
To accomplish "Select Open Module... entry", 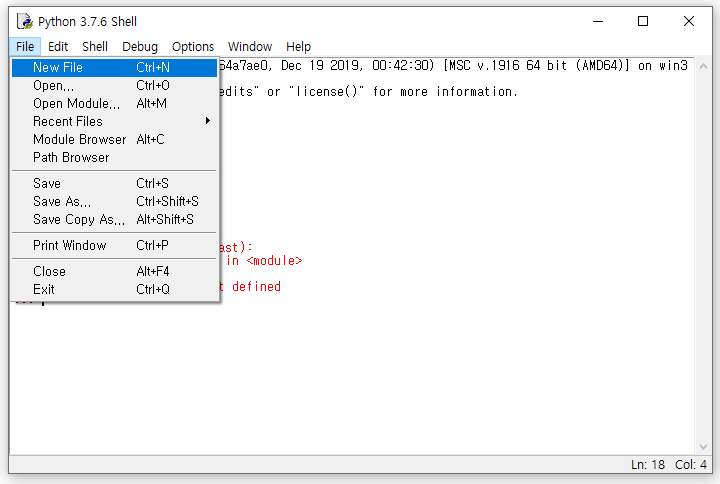I will coord(114,103).
